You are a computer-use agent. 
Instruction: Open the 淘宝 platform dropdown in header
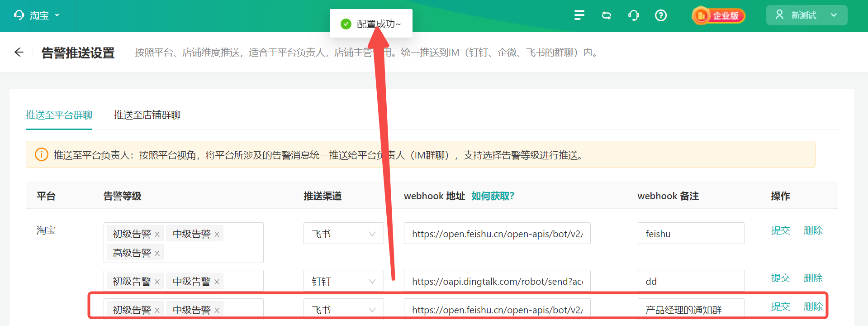coord(37,15)
